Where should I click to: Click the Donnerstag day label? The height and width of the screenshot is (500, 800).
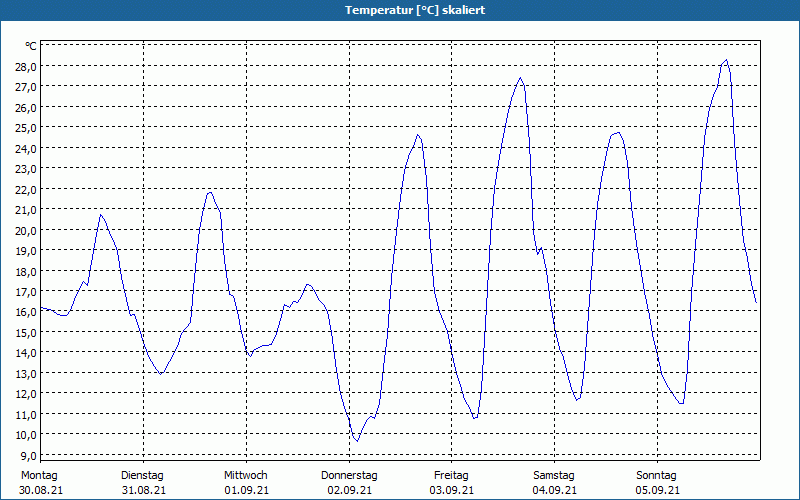349,475
